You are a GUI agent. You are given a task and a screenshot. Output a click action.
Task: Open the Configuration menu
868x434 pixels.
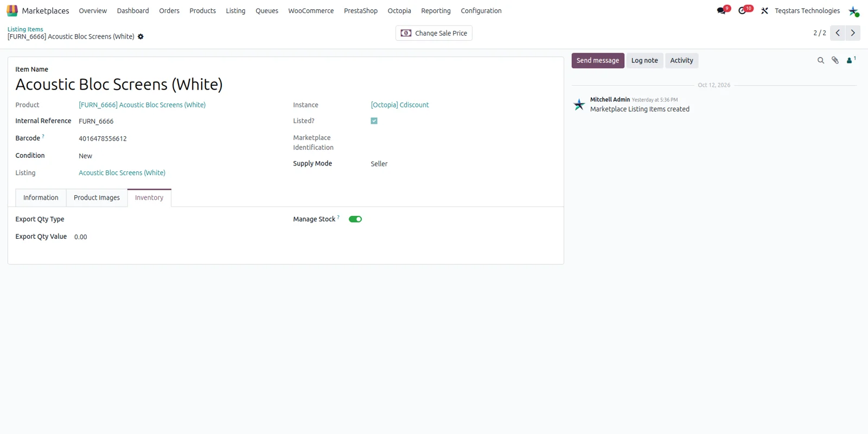[x=481, y=11]
